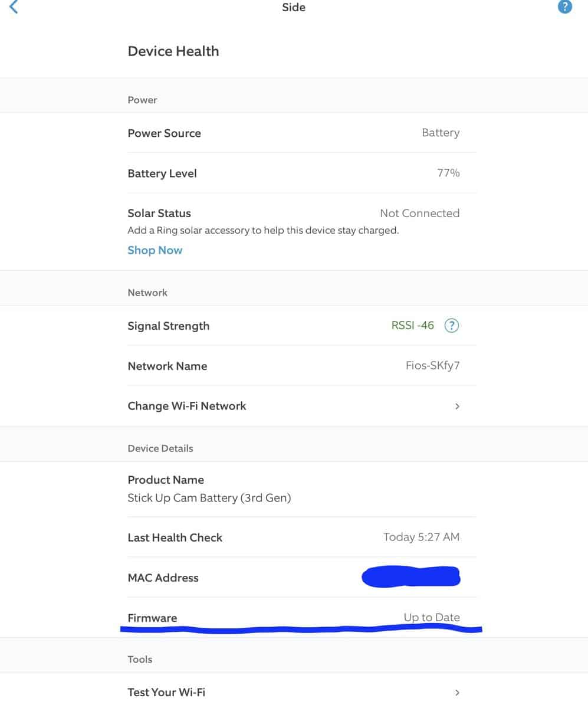Select the Power section header
This screenshot has height=708, width=588.
click(x=142, y=100)
